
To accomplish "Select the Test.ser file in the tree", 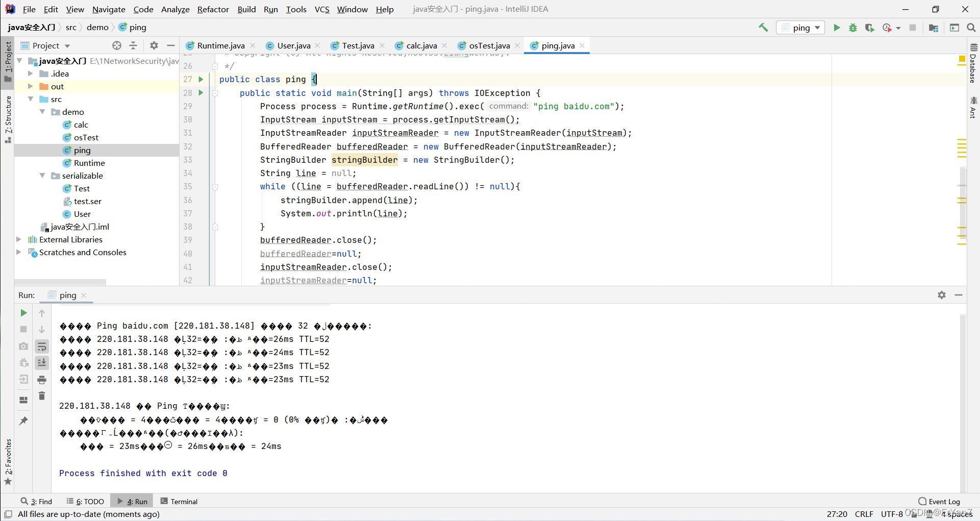I will (x=87, y=201).
